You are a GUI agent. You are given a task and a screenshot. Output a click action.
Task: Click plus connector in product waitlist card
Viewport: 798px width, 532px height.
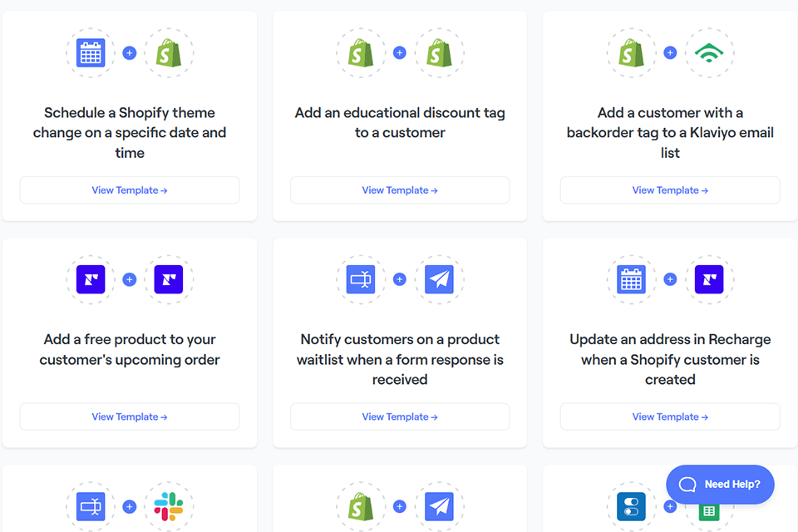(x=400, y=279)
